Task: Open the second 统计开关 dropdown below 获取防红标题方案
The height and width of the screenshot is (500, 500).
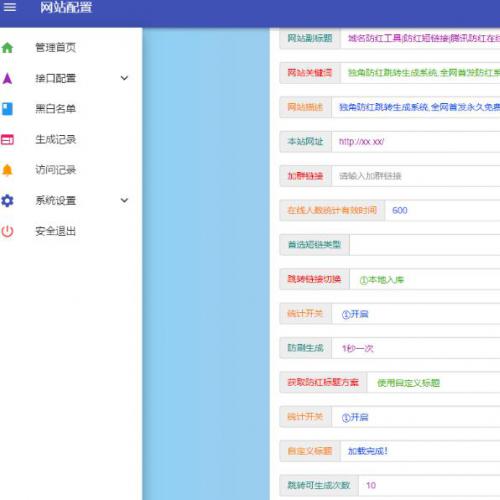Action: [416, 417]
